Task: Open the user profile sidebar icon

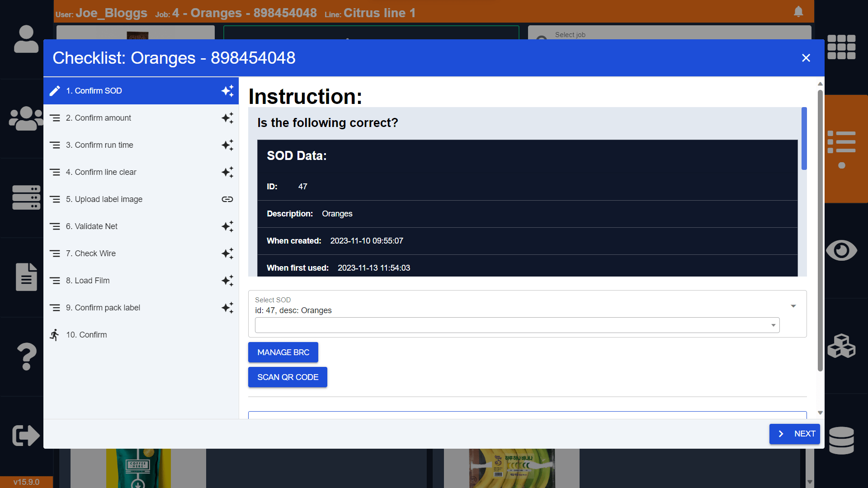Action: click(x=26, y=39)
